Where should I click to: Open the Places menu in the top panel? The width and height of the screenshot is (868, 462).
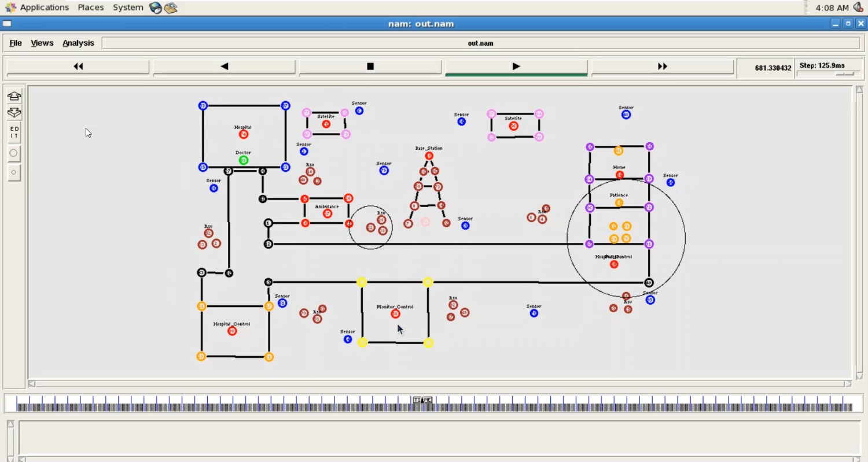[90, 8]
